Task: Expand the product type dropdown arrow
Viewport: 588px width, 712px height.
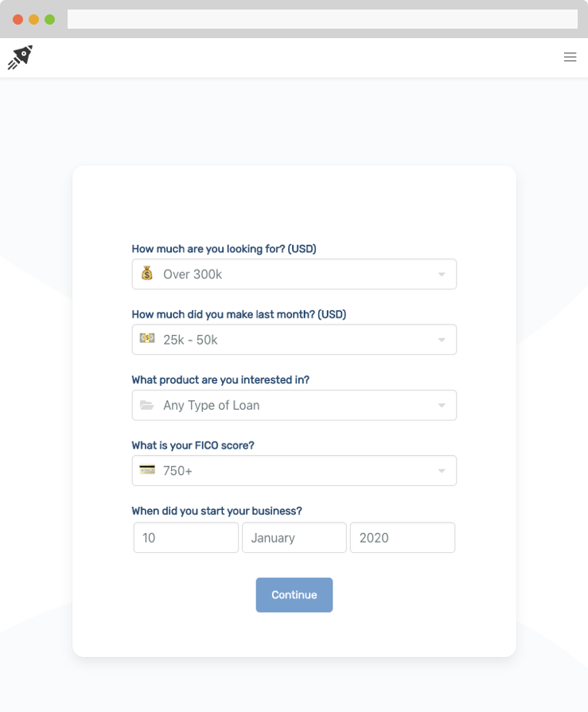Action: 442,406
